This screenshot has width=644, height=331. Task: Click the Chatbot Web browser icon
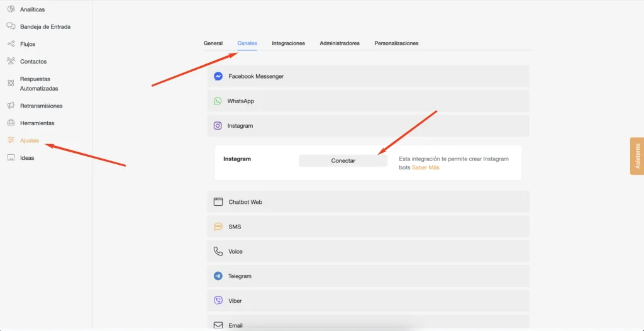pyautogui.click(x=218, y=202)
